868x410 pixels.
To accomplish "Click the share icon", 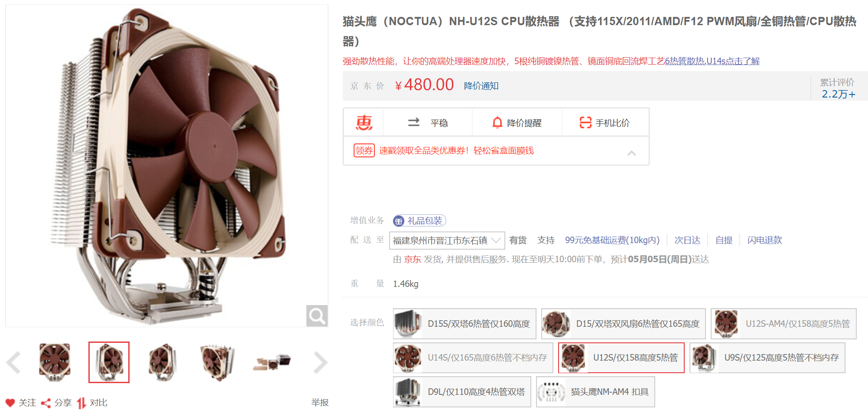I will pyautogui.click(x=46, y=403).
